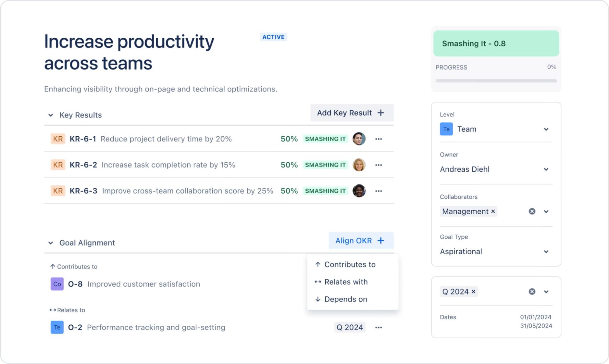
Task: Click the Te level badge in sidebar
Action: tap(446, 129)
